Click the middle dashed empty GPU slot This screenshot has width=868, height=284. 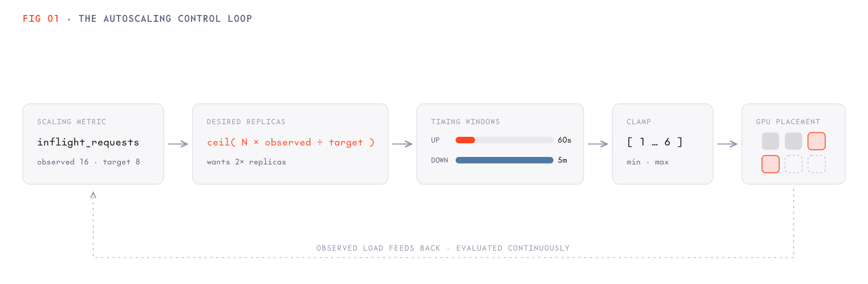click(x=793, y=164)
